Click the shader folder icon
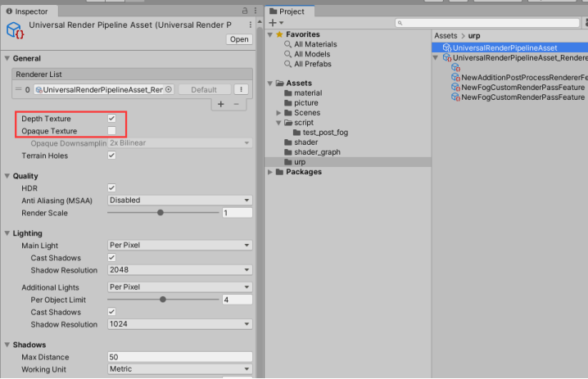This screenshot has width=588, height=379. click(x=288, y=142)
